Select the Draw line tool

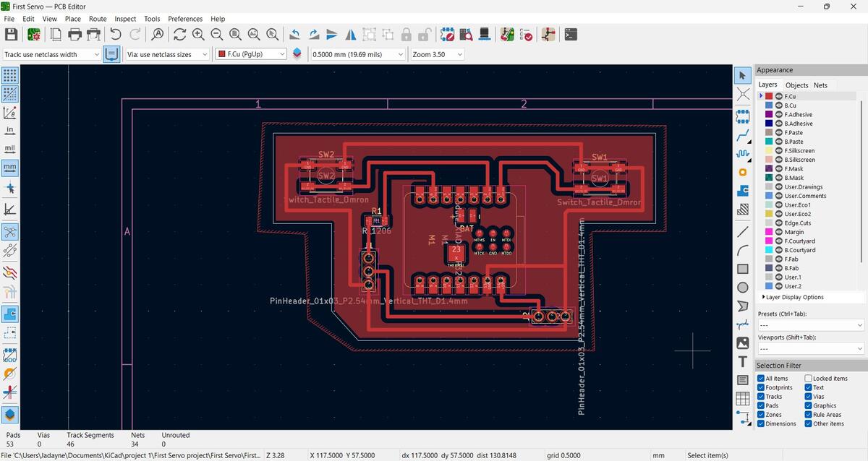coord(743,232)
